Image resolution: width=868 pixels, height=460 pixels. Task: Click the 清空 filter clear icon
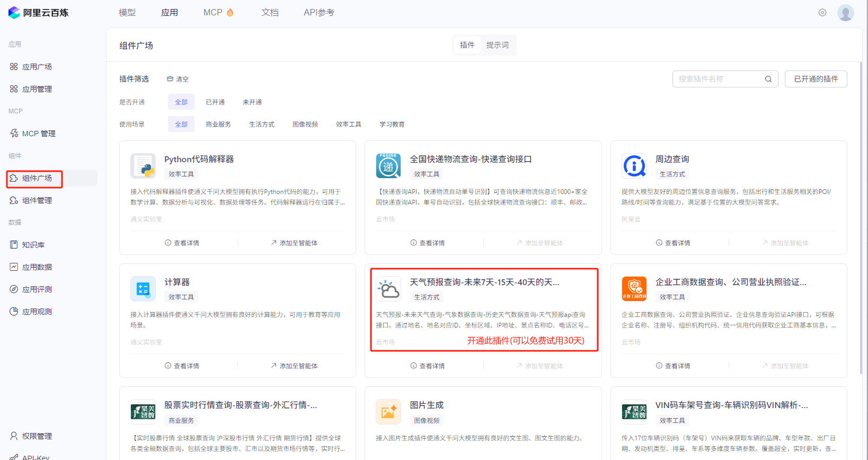pos(170,79)
